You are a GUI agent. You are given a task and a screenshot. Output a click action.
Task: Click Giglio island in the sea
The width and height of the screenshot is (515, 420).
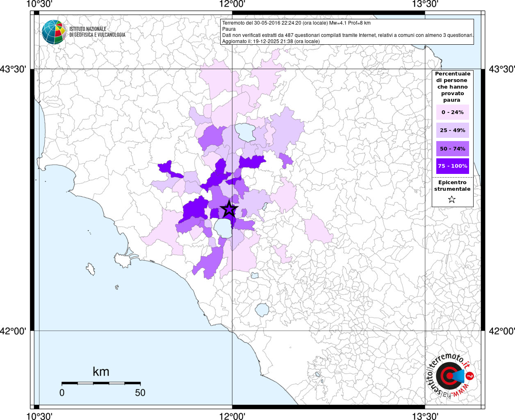(x=91, y=269)
